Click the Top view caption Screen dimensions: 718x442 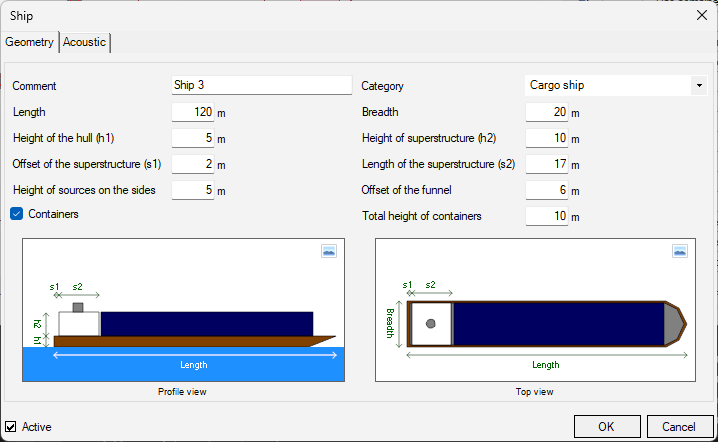pyautogui.click(x=534, y=392)
